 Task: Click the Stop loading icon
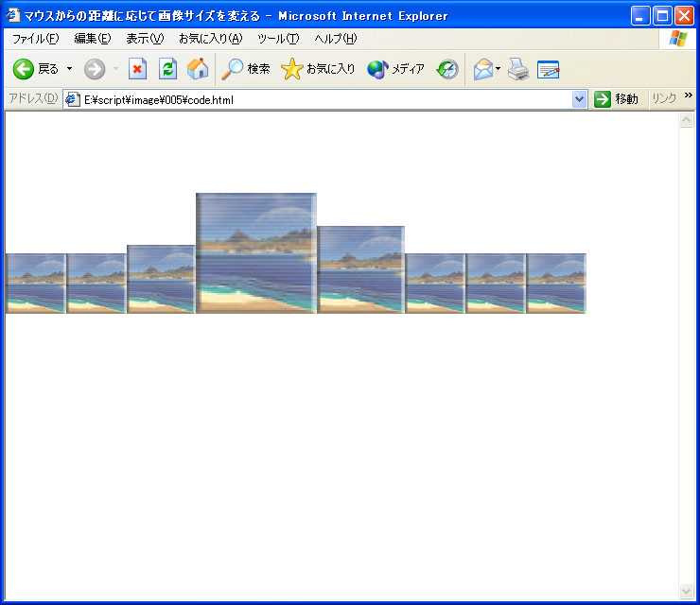tap(137, 69)
